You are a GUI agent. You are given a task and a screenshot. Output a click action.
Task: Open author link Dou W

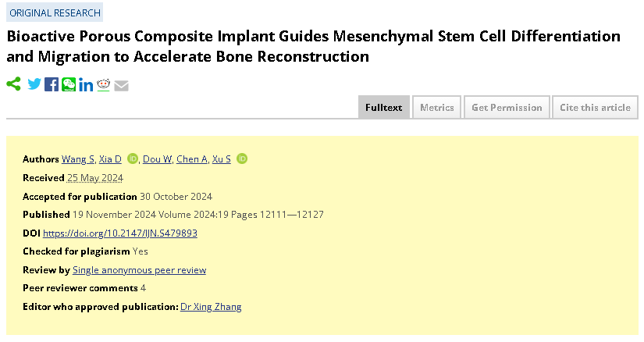[x=158, y=159]
